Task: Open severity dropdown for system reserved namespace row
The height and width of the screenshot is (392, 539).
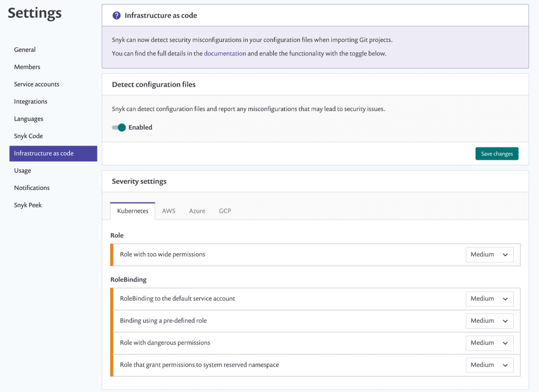Action: coord(489,365)
